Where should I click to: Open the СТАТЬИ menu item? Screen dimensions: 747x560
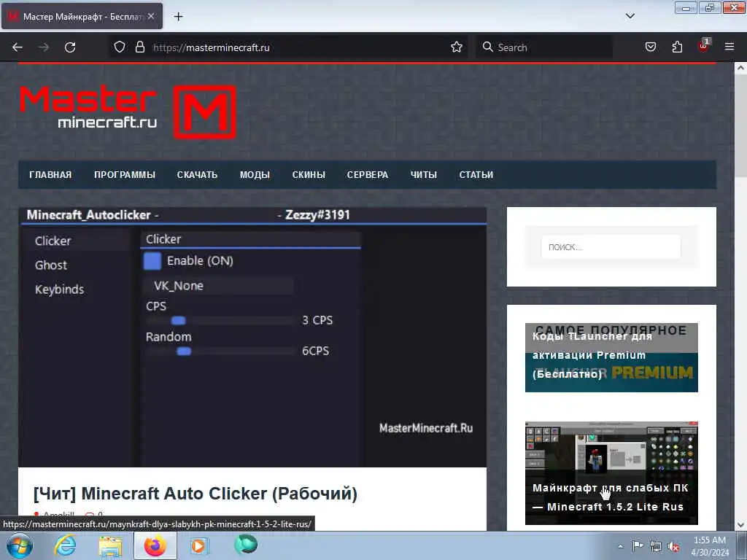(x=476, y=175)
